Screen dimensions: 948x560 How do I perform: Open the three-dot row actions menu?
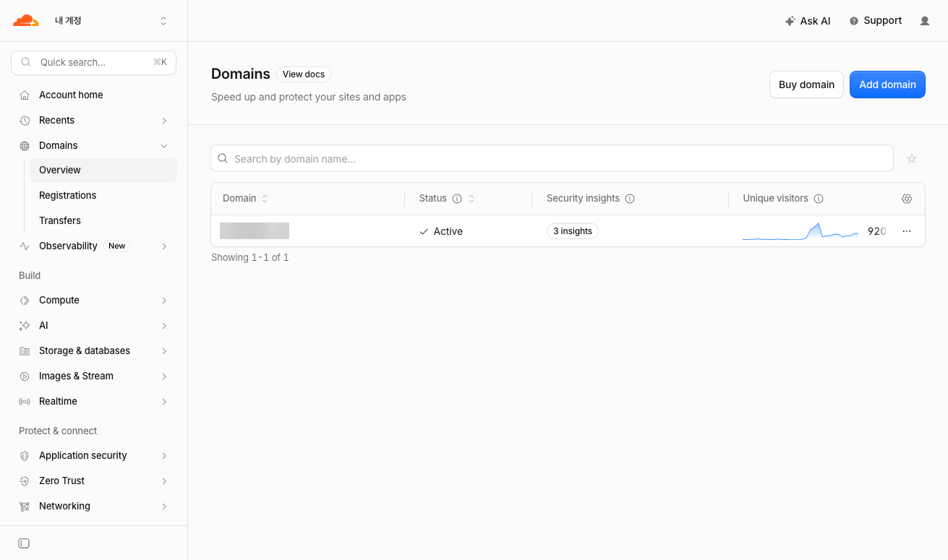pos(907,231)
